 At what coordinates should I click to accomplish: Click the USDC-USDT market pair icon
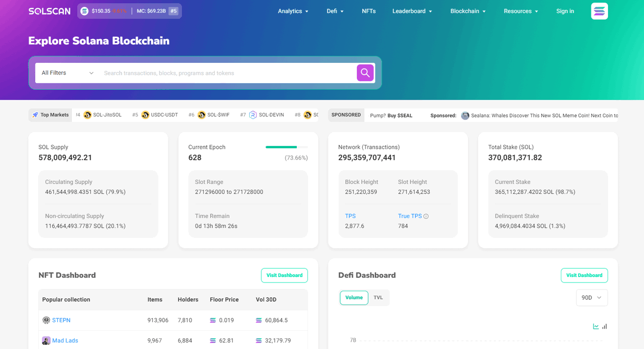pyautogui.click(x=145, y=115)
